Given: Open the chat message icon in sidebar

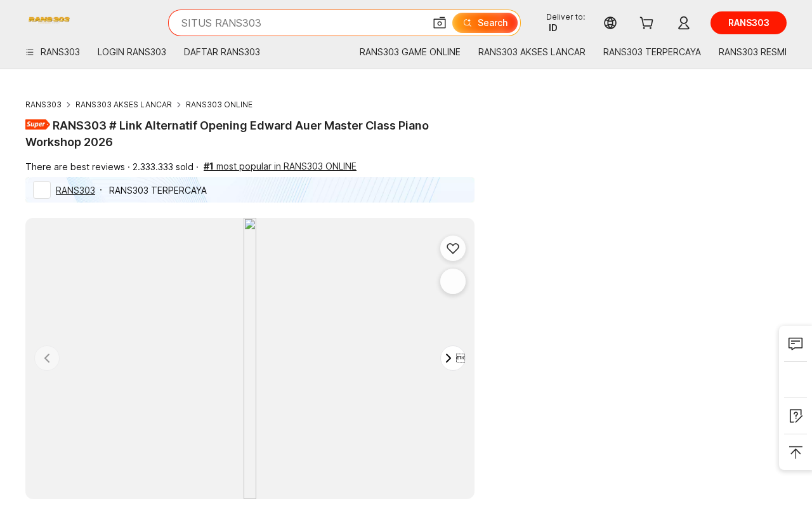Looking at the screenshot, I should tap(796, 344).
